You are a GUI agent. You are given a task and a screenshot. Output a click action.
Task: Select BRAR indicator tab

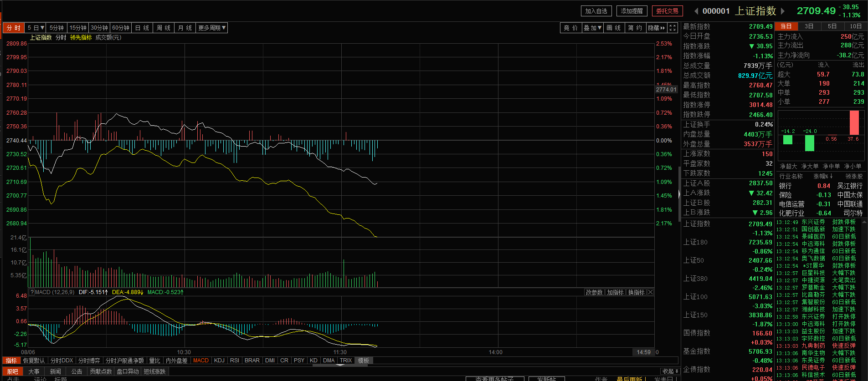tap(252, 361)
